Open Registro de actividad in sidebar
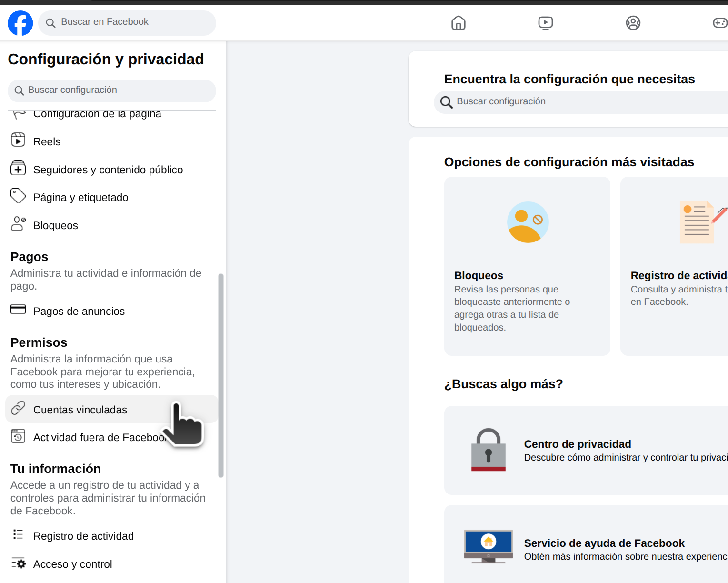728x583 pixels. pos(112,536)
